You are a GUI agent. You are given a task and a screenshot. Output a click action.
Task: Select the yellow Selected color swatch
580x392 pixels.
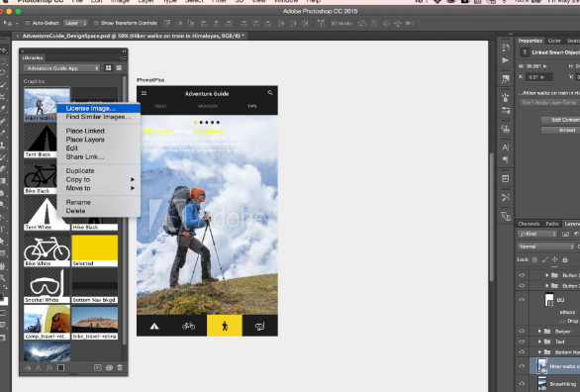(x=95, y=250)
